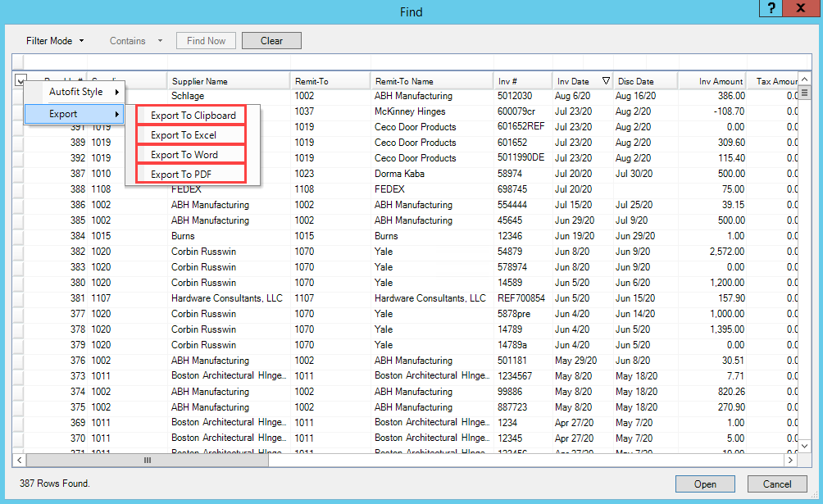
Task: Click discount date Jun 15/20
Action: (635, 298)
